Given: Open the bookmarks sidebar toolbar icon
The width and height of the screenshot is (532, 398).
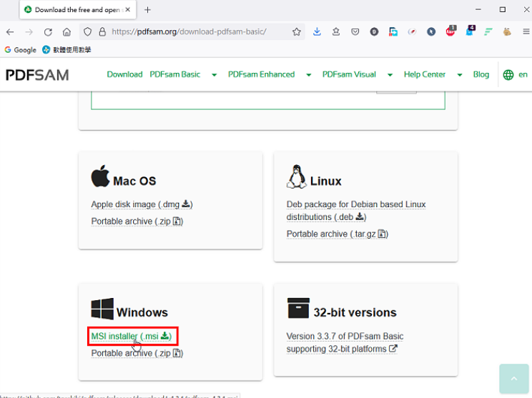Looking at the screenshot, I should (x=336, y=32).
